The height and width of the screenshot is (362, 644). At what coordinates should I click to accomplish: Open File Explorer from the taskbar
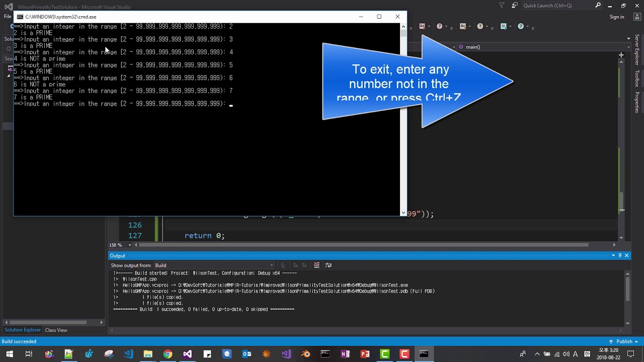148,354
